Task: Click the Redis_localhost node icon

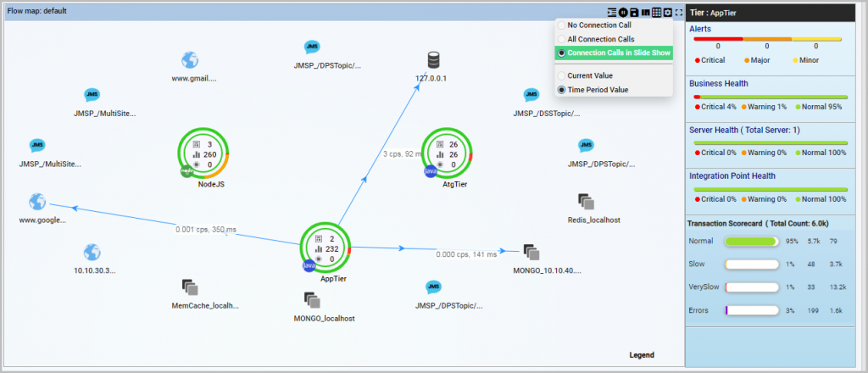Action: pos(586,202)
